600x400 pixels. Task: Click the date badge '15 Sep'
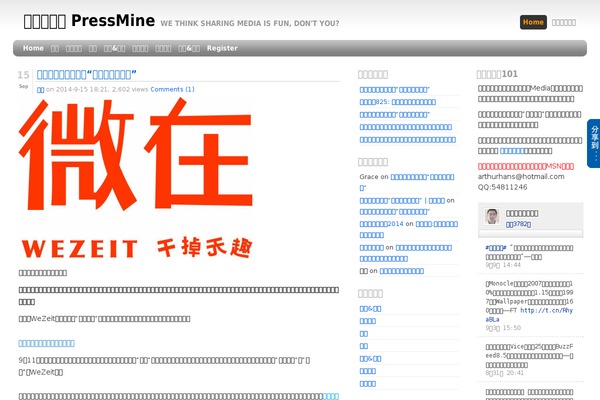pyautogui.click(x=23, y=79)
